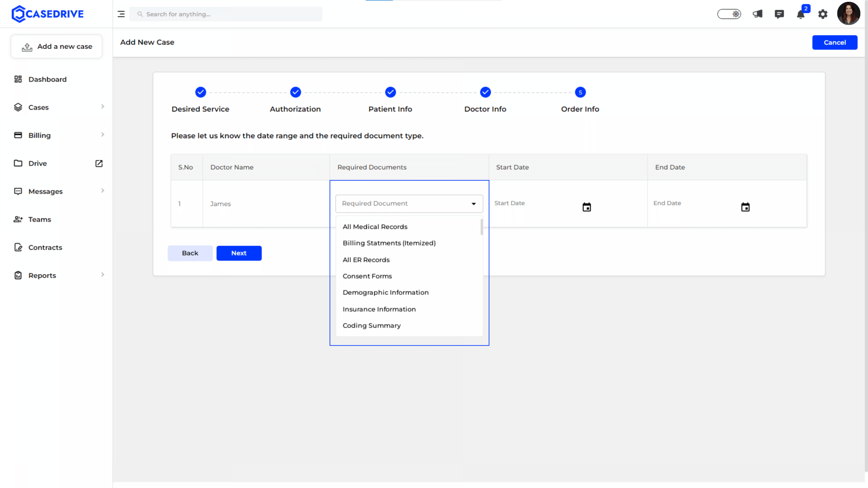The image size is (868, 488).
Task: Open the notifications bell
Action: [800, 15]
